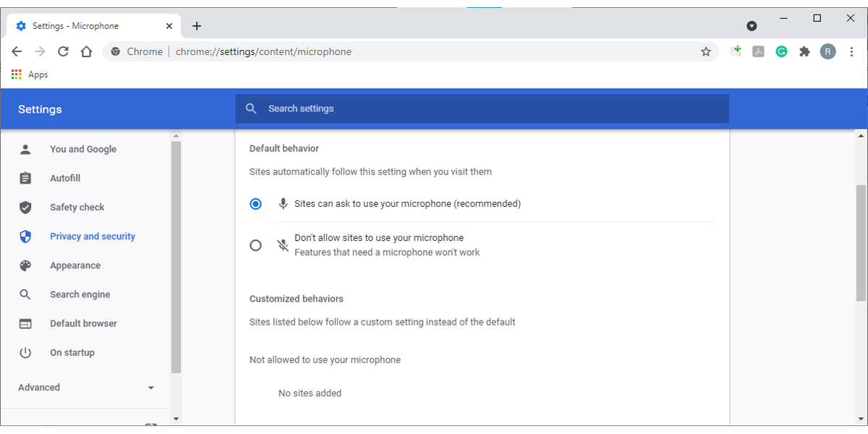
Task: Click Sites automatically follow this setting text
Action: (370, 172)
